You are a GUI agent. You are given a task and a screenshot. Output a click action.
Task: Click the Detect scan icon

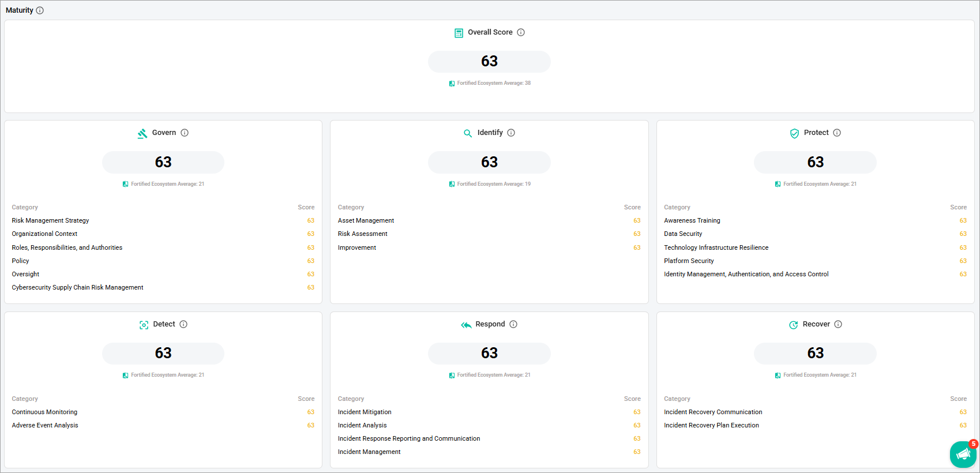[x=144, y=325]
